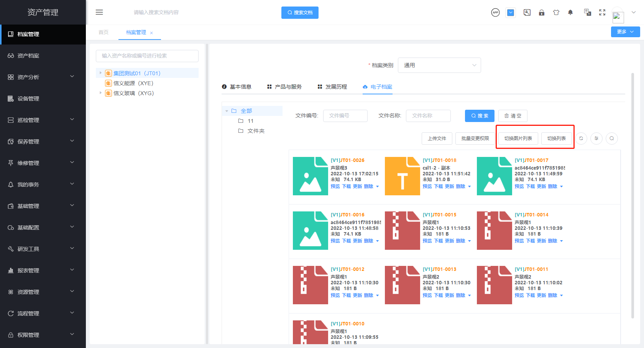Image resolution: width=644 pixels, height=348 pixels.
Task: Click the circular refresh icon
Action: click(x=581, y=139)
